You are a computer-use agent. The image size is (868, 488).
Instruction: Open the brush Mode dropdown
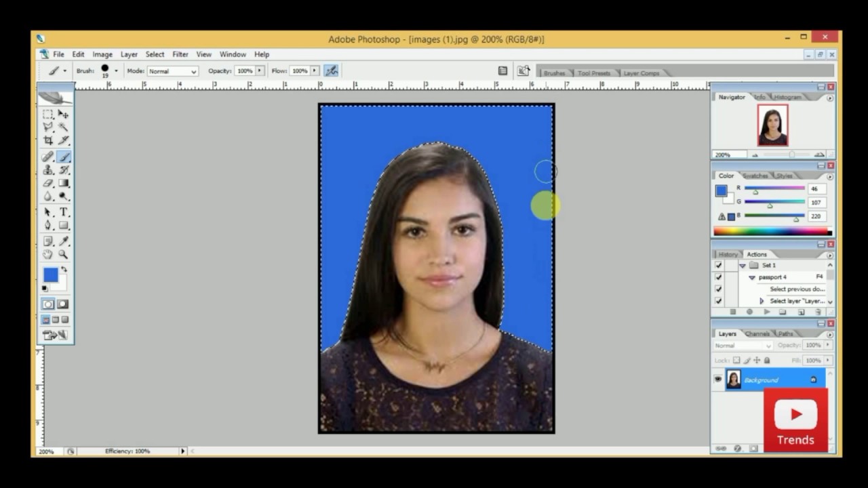pyautogui.click(x=173, y=71)
